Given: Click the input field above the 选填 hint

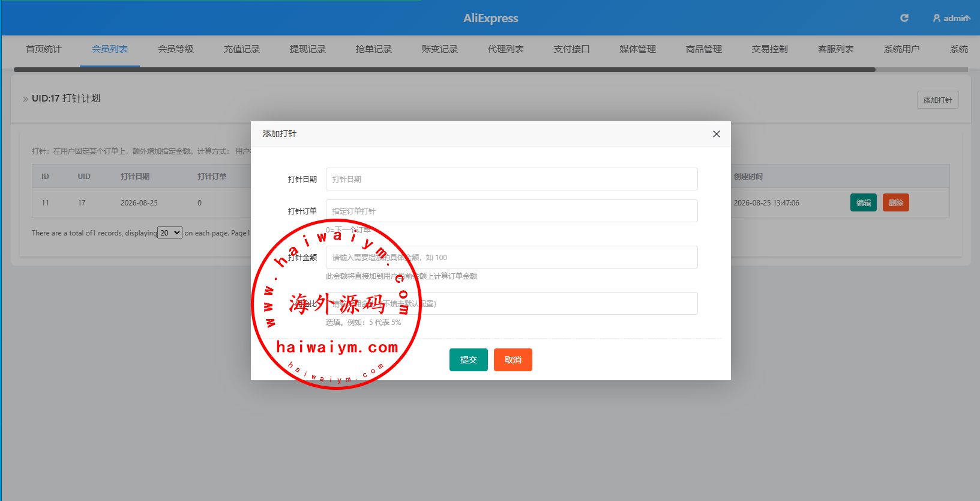Looking at the screenshot, I should coord(512,303).
